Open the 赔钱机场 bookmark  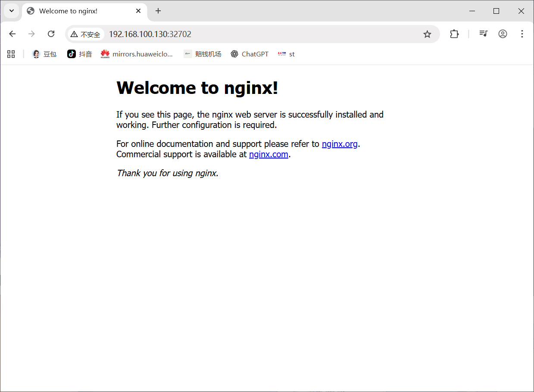point(203,54)
